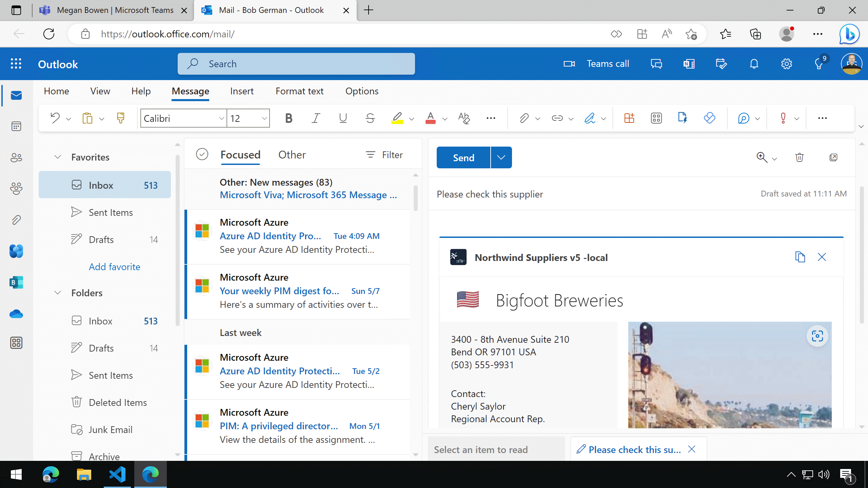The width and height of the screenshot is (868, 488).
Task: Click the Undo icon
Action: click(x=55, y=118)
